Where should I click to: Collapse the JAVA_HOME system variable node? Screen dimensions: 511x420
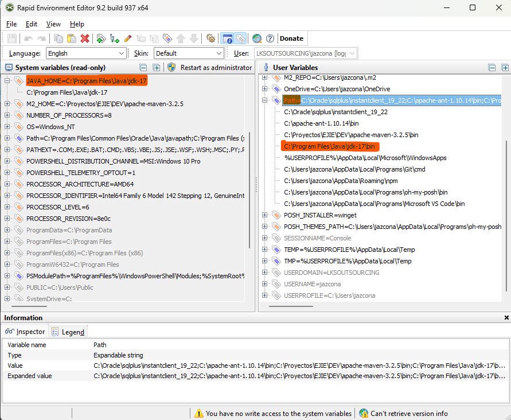[7, 80]
